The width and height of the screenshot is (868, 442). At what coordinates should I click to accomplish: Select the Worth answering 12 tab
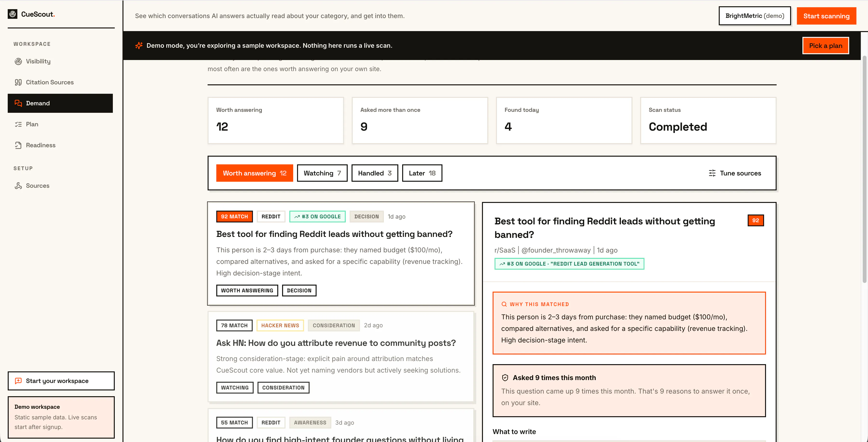tap(254, 173)
